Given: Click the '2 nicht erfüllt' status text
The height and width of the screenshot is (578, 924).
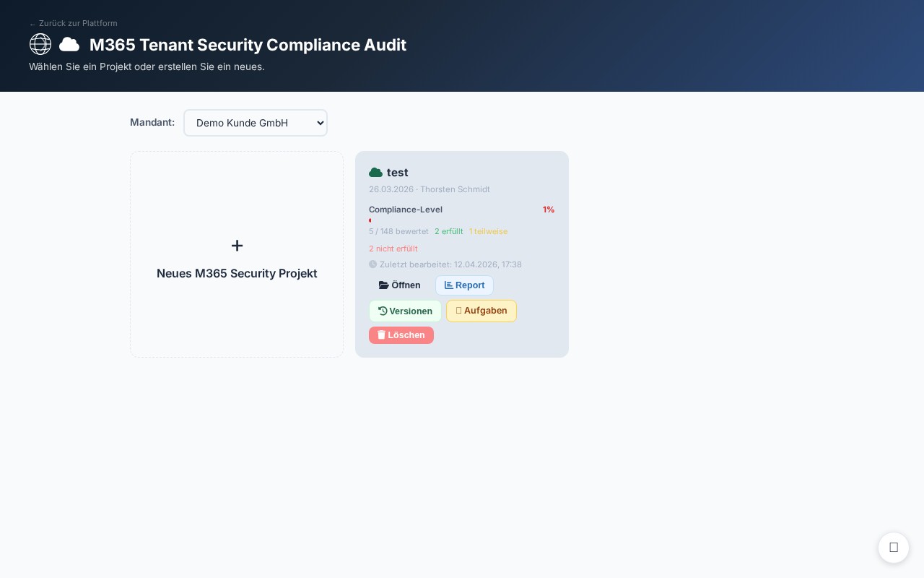Looking at the screenshot, I should 393,249.
